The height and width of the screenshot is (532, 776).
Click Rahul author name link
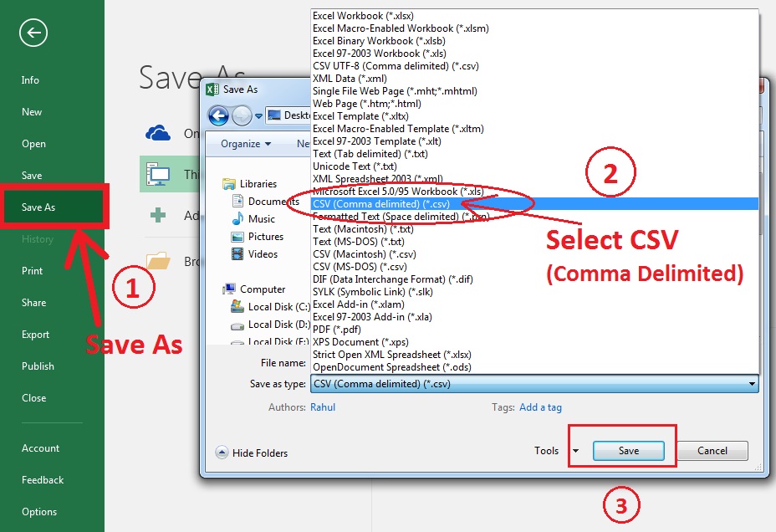[x=323, y=407]
